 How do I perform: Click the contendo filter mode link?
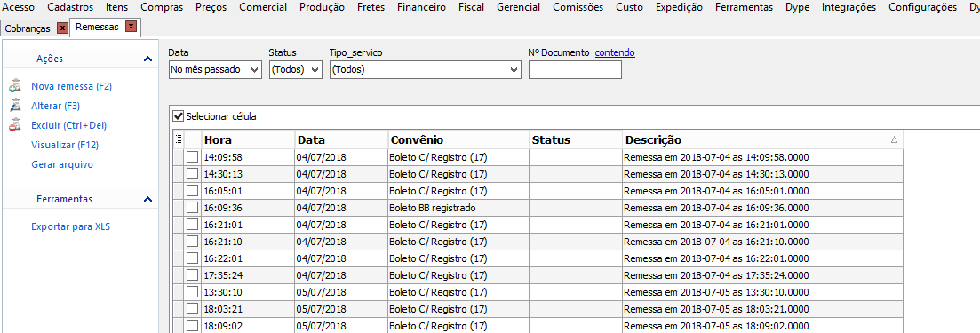click(x=614, y=52)
